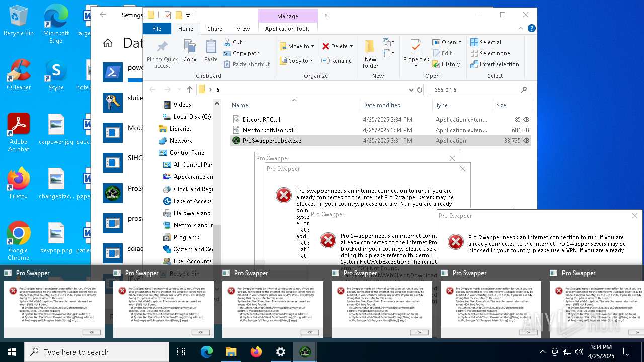Screen dimensions: 644x362
Task: Click the address bar path 'a'
Action: pyautogui.click(x=218, y=89)
